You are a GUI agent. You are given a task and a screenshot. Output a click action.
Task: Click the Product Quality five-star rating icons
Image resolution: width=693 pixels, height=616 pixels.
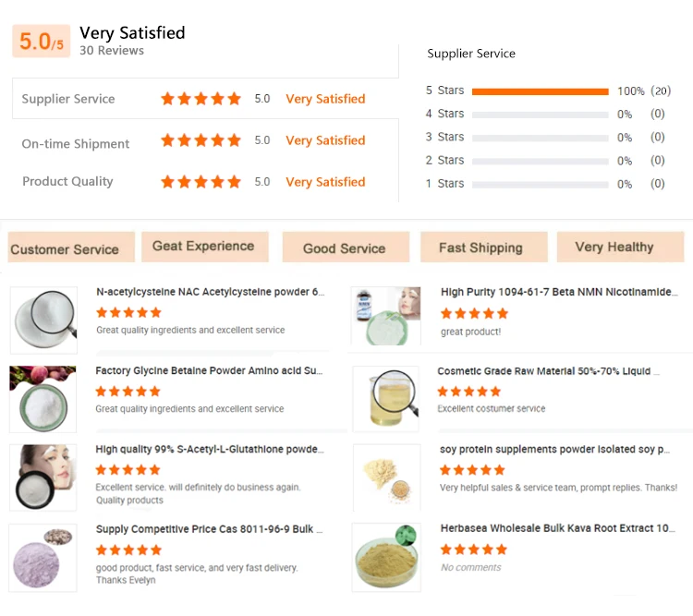point(201,182)
